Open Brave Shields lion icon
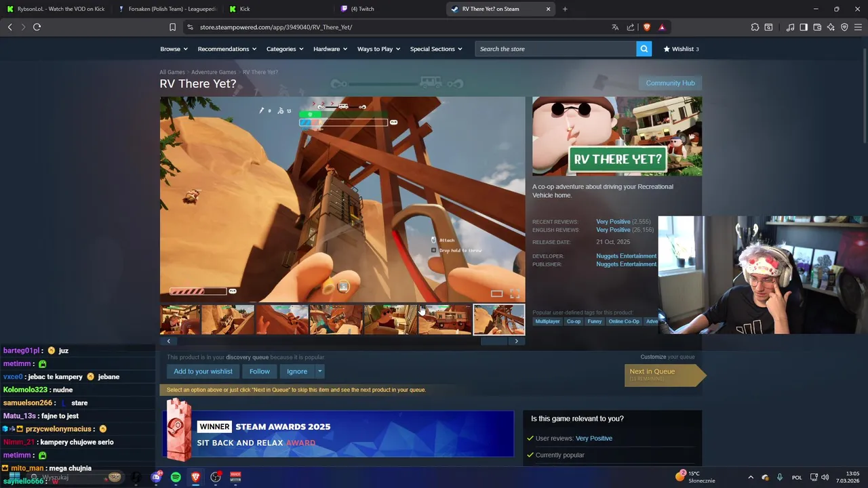 coord(646,27)
